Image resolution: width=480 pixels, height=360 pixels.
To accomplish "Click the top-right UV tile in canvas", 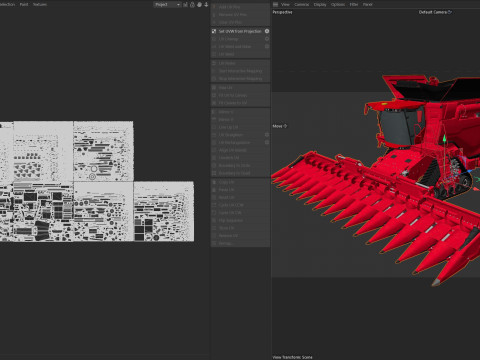I will click(103, 151).
